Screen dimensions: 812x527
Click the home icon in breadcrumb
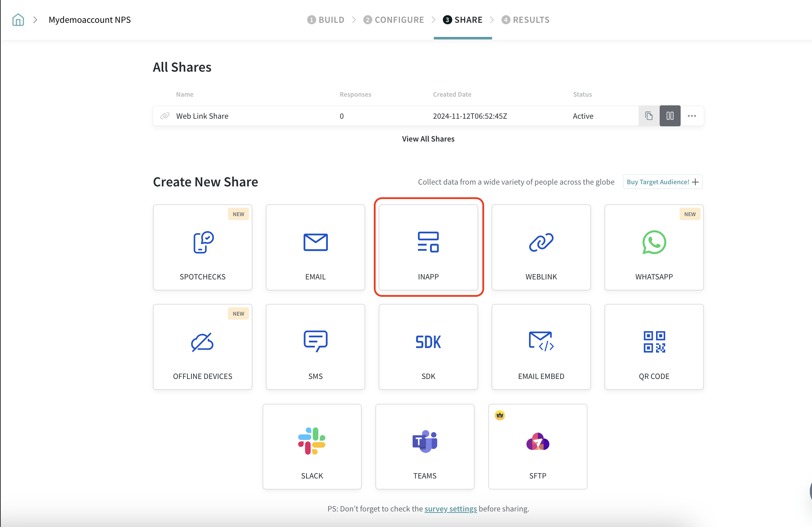[x=18, y=20]
